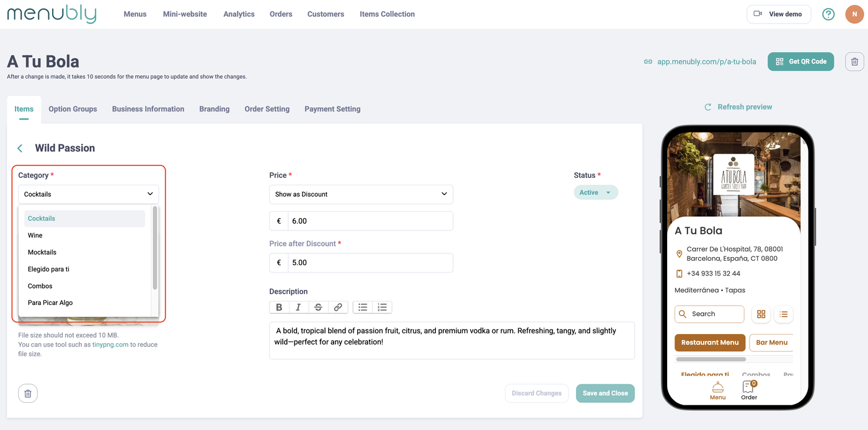Delete item with bottom-left trash icon
868x430 pixels.
(x=28, y=393)
